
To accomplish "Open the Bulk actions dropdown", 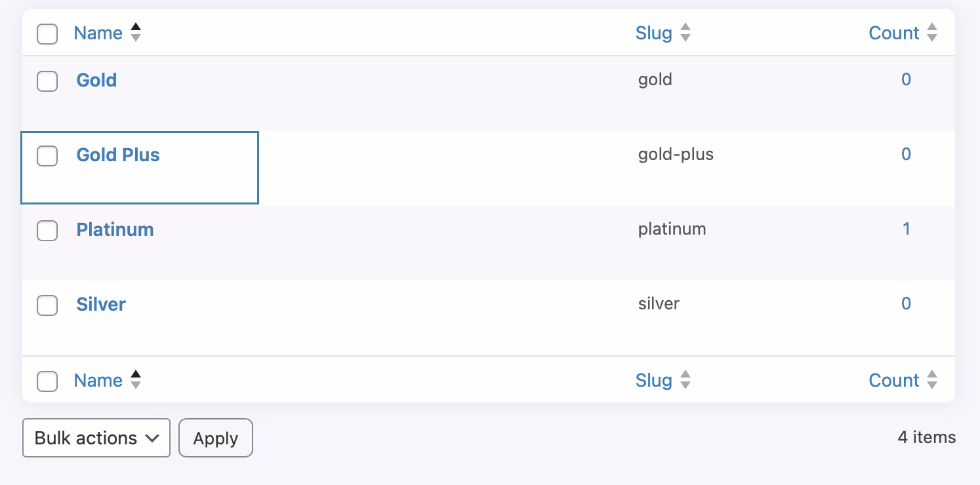I will tap(96, 438).
